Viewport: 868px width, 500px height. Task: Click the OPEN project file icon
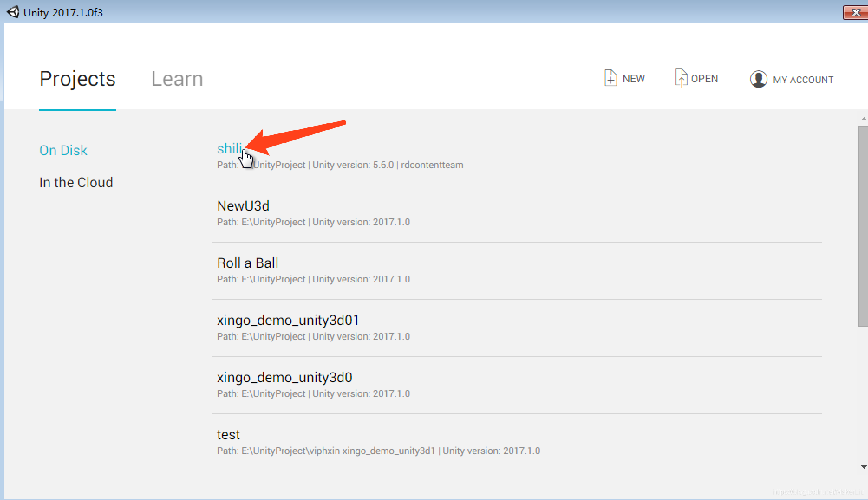681,78
